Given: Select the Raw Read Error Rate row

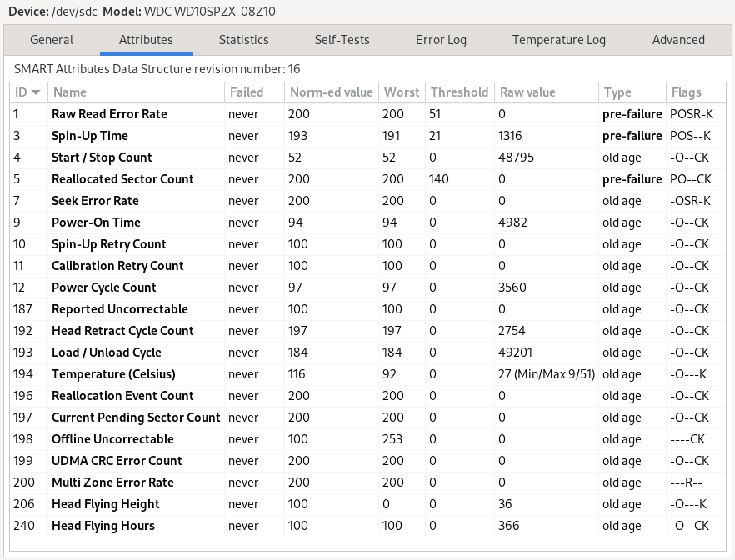Looking at the screenshot, I should click(109, 114).
